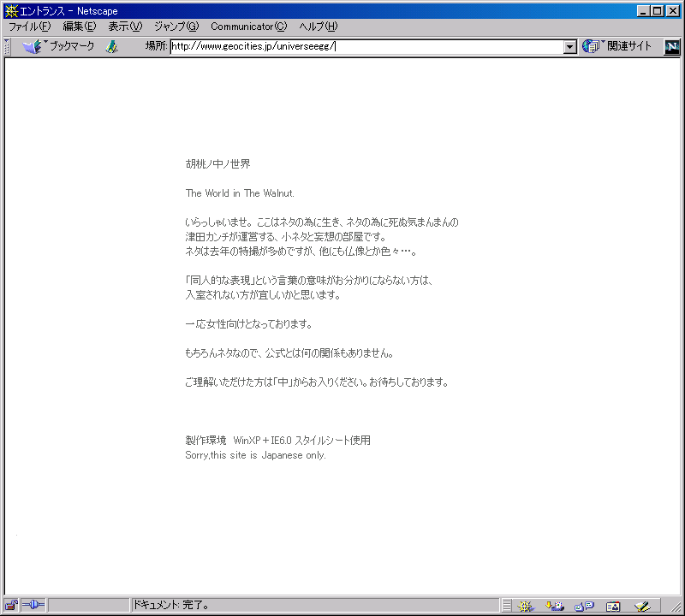Maximize the Netscape window

(x=657, y=11)
